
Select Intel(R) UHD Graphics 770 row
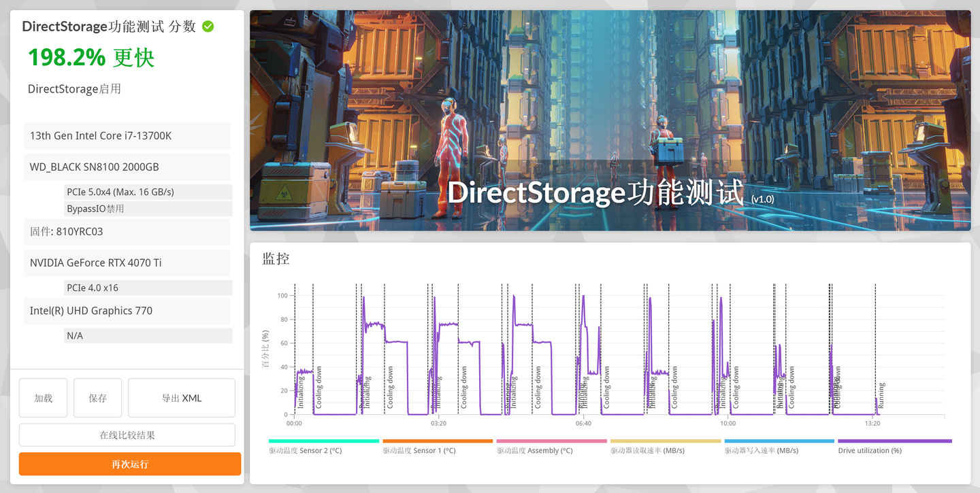click(x=127, y=311)
